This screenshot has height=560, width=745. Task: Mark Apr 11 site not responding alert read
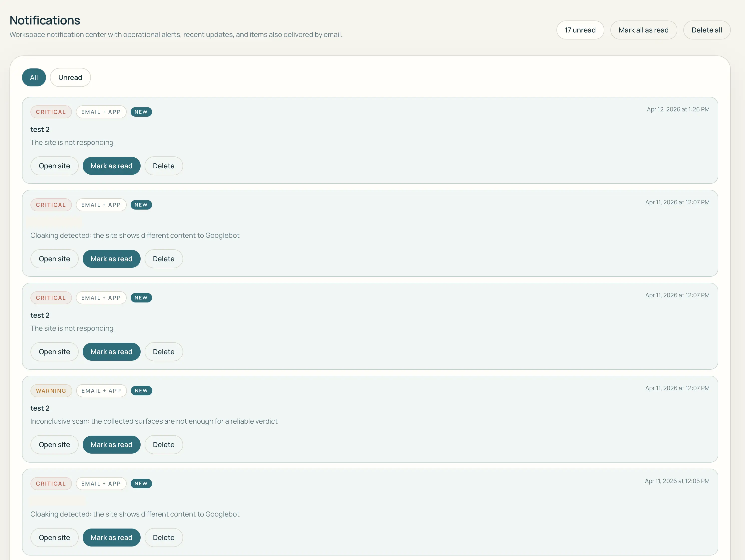[111, 352]
